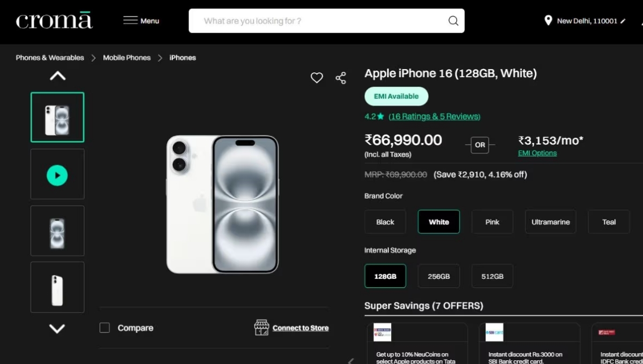Show more thumbnails via down chevron
This screenshot has height=364, width=643.
[57, 329]
